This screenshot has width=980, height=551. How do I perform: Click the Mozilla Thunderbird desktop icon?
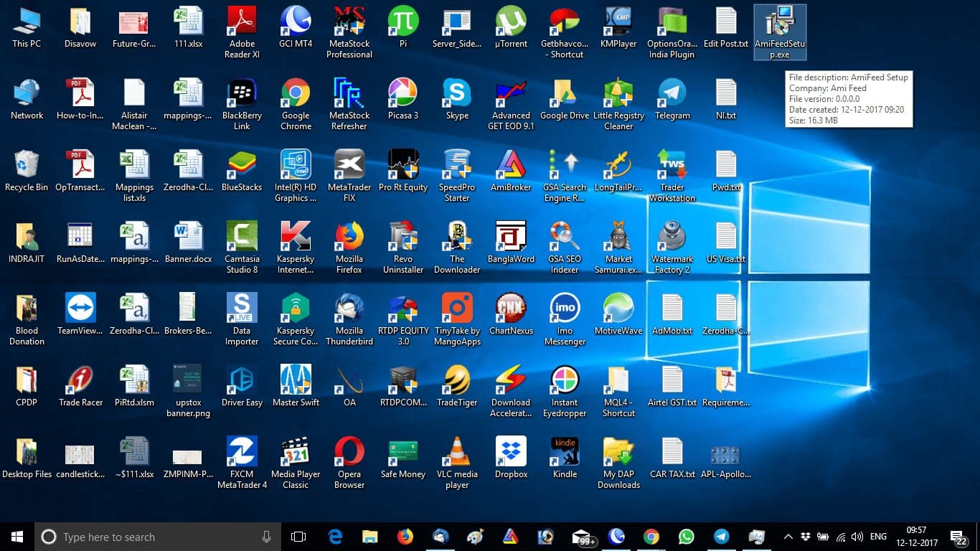(349, 319)
